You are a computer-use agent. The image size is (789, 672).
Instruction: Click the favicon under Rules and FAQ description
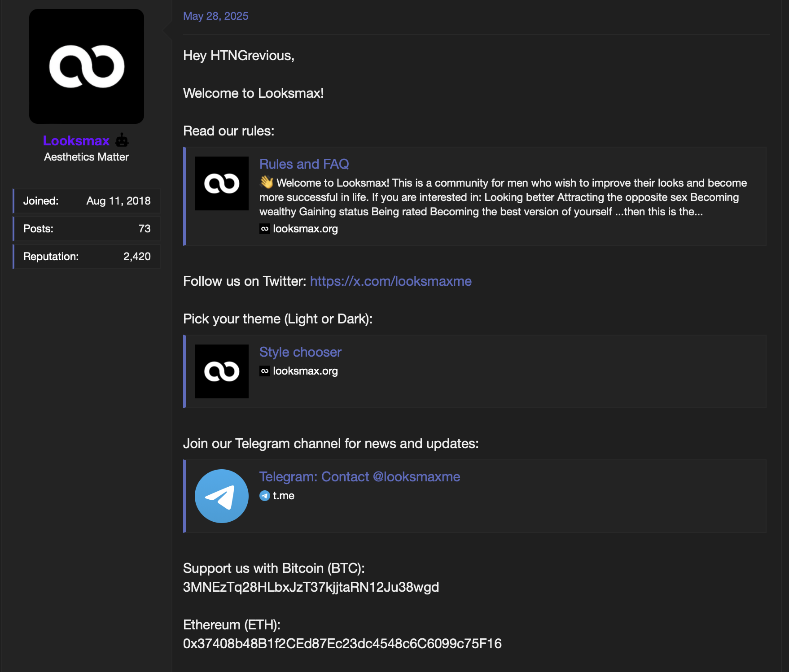[x=265, y=229]
